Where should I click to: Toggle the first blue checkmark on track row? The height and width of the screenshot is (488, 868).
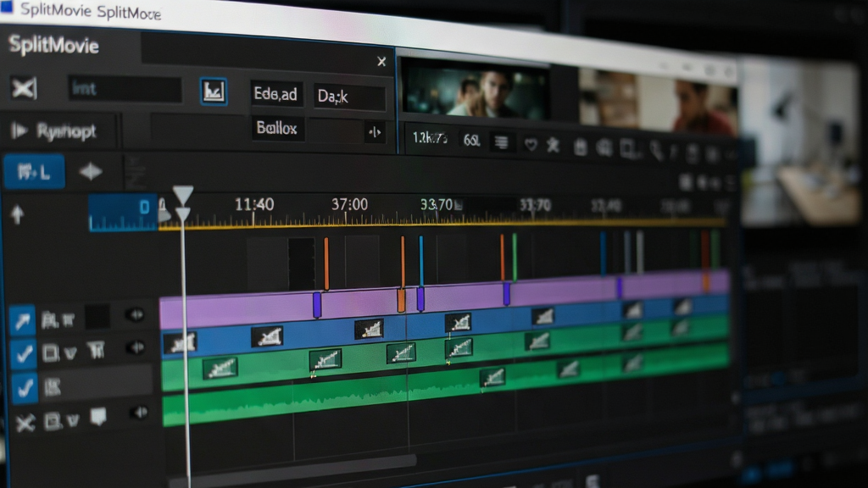pyautogui.click(x=23, y=353)
